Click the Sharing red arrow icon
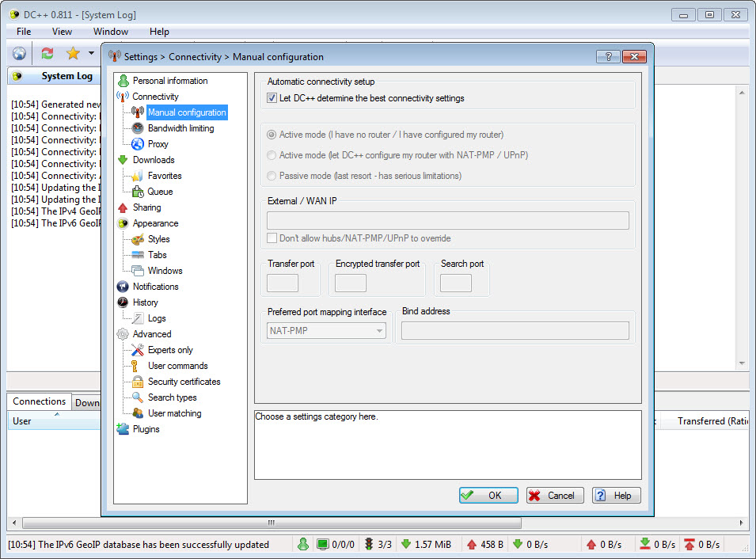Image resolution: width=756 pixels, height=559 pixels. [x=123, y=207]
